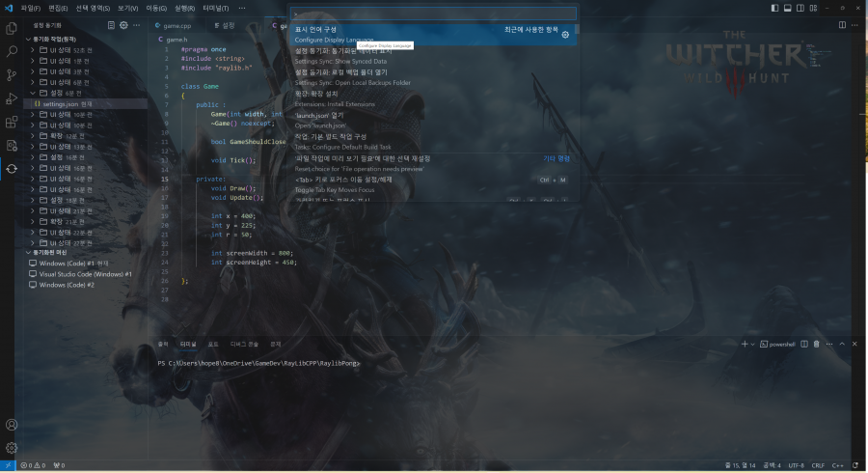Image resolution: width=868 pixels, height=473 pixels.
Task: Open the Settings Sync activity icon
Action: (11, 168)
